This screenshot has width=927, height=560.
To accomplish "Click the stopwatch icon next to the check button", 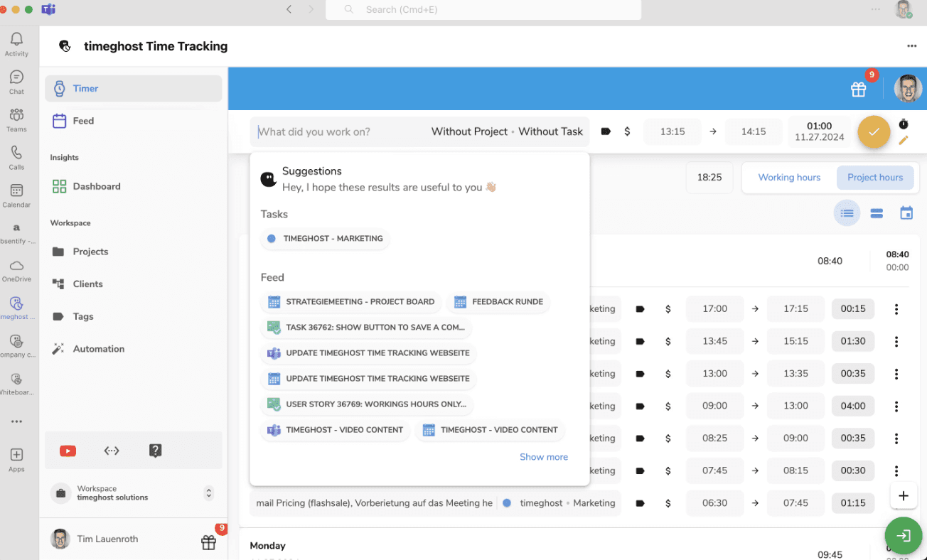I will click(904, 124).
